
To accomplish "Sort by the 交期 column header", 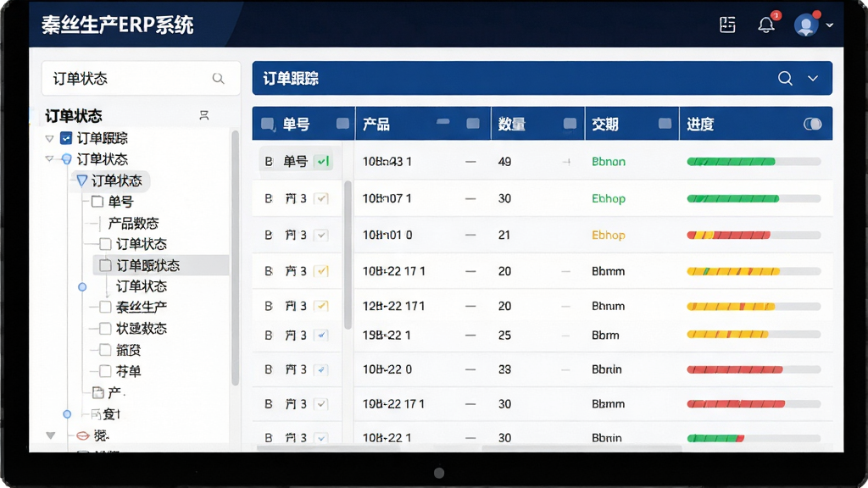I will [x=605, y=124].
